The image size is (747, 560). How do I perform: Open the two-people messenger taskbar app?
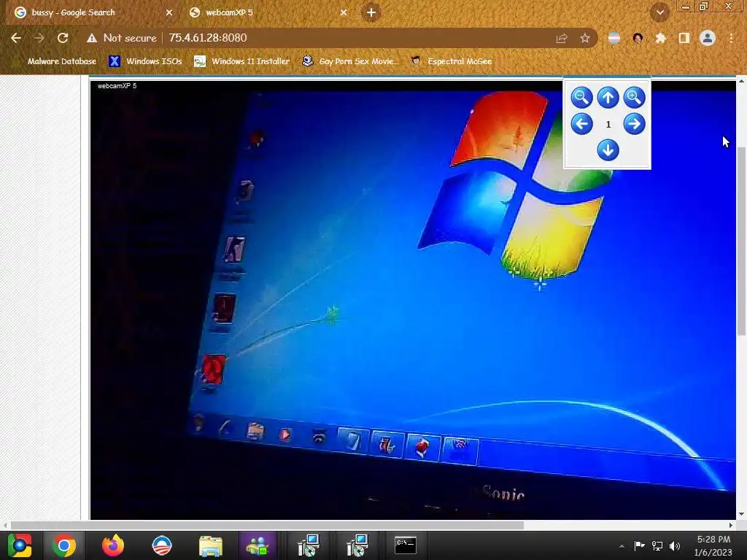258,545
